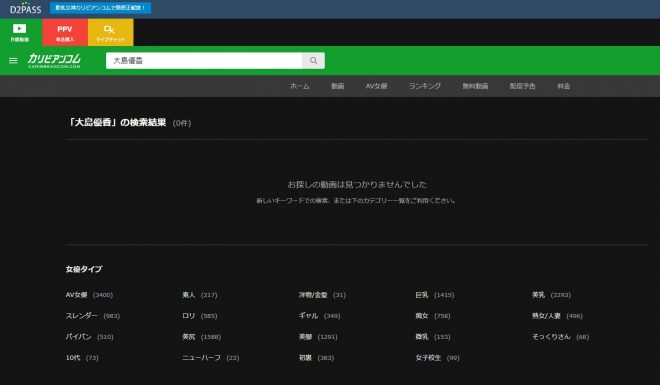The width and height of the screenshot is (660, 385).
Task: Select the yellow live chat tab
Action: 110,32
